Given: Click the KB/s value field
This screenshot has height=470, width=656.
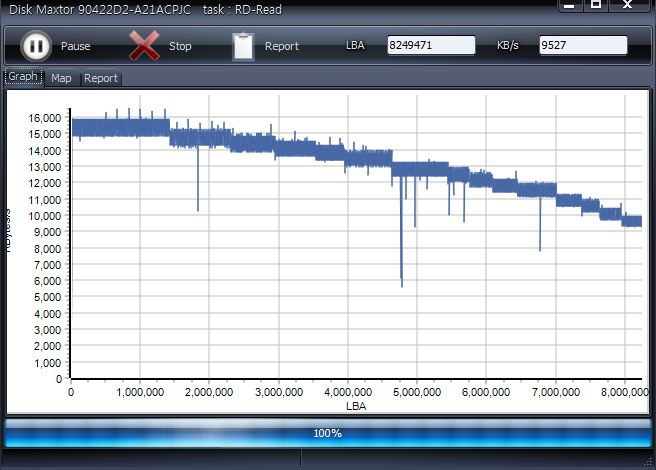Looking at the screenshot, I should 583,46.
